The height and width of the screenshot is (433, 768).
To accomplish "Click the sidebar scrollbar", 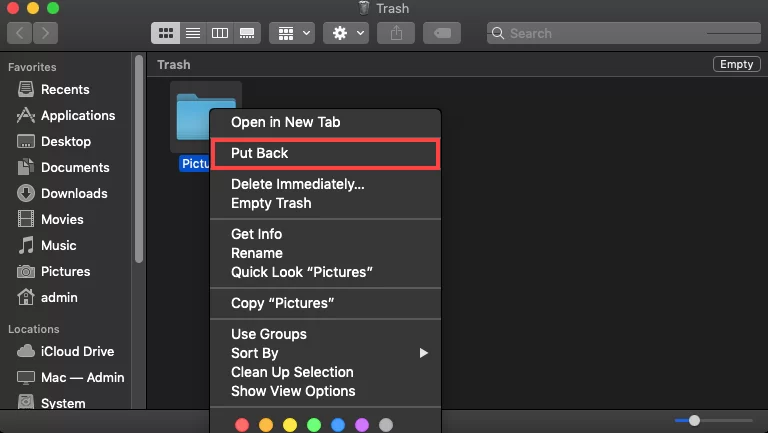I will [x=139, y=159].
